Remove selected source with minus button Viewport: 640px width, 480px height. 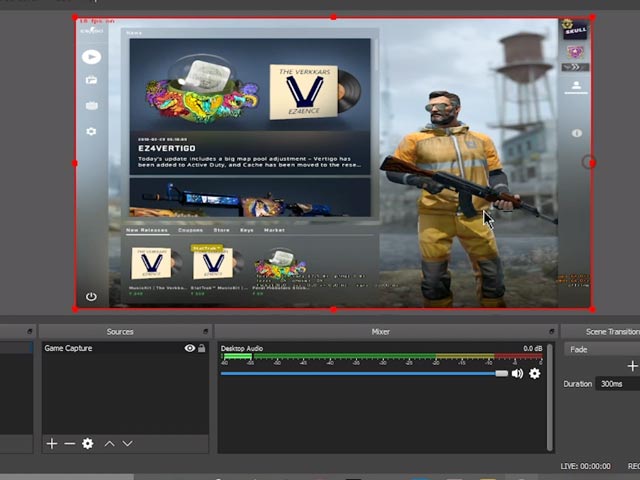click(70, 444)
